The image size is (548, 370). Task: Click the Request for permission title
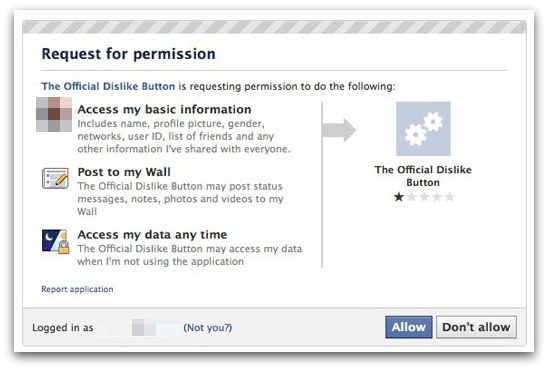[x=128, y=54]
